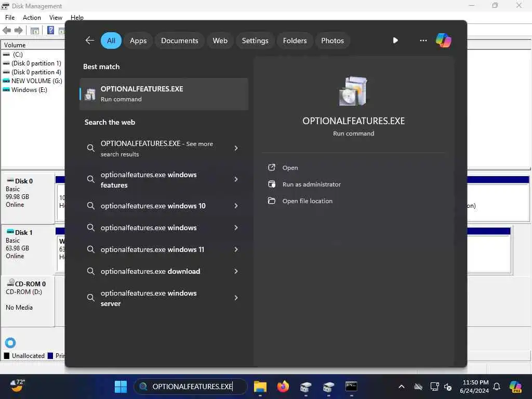
Task: Open the weather widget showing 72°
Action: click(17, 385)
